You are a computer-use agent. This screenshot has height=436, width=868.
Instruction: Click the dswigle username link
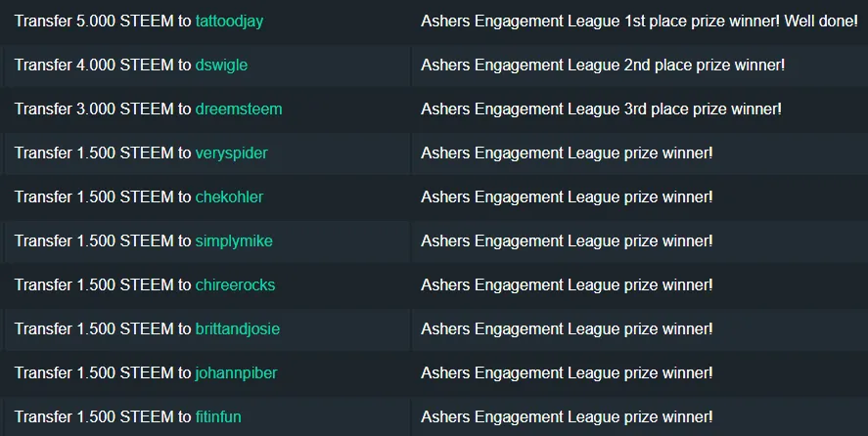click(221, 65)
